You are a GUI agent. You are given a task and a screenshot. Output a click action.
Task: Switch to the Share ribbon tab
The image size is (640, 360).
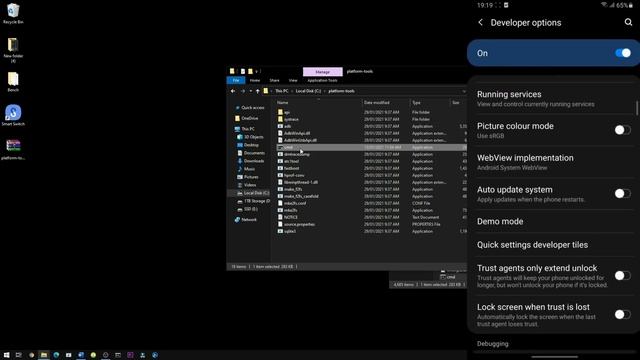pyautogui.click(x=274, y=80)
